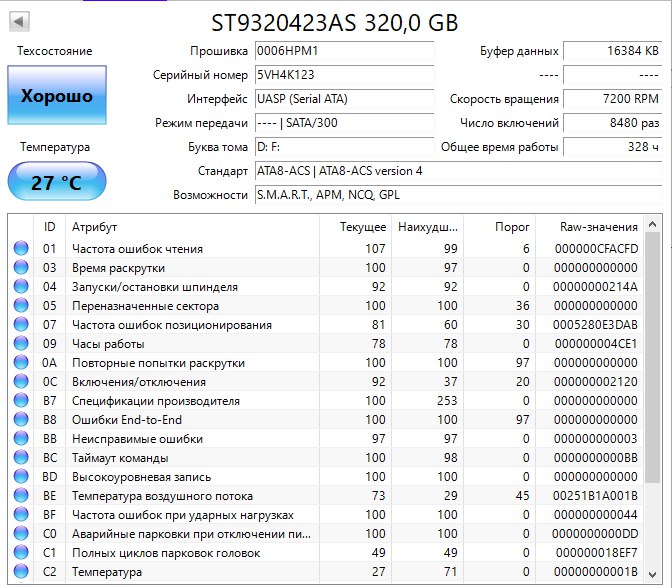This screenshot has width=672, height=588.
Task: Select row Включения/отключения
Action: coord(326,381)
